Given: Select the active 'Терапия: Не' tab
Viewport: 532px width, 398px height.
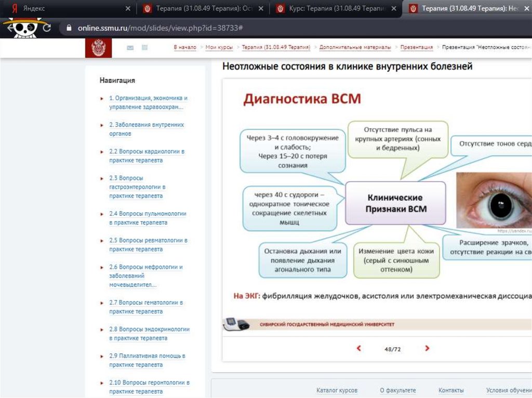Looking at the screenshot, I should point(468,8).
